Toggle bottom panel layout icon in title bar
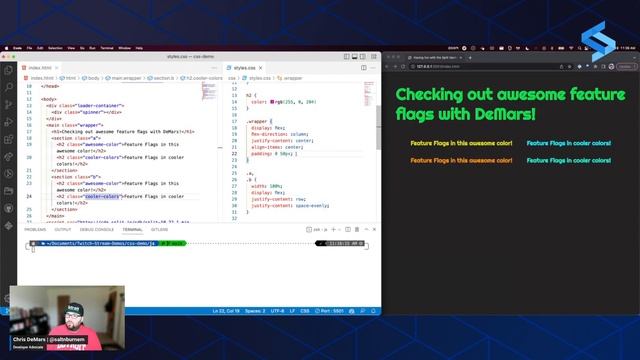The height and width of the screenshot is (360, 640). tap(355, 57)
